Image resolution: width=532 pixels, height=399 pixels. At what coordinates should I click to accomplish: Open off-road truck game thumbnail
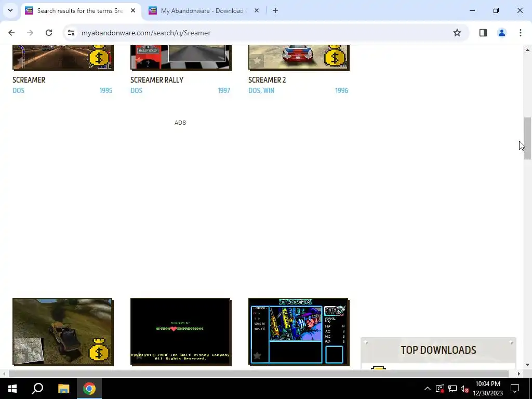(63, 332)
